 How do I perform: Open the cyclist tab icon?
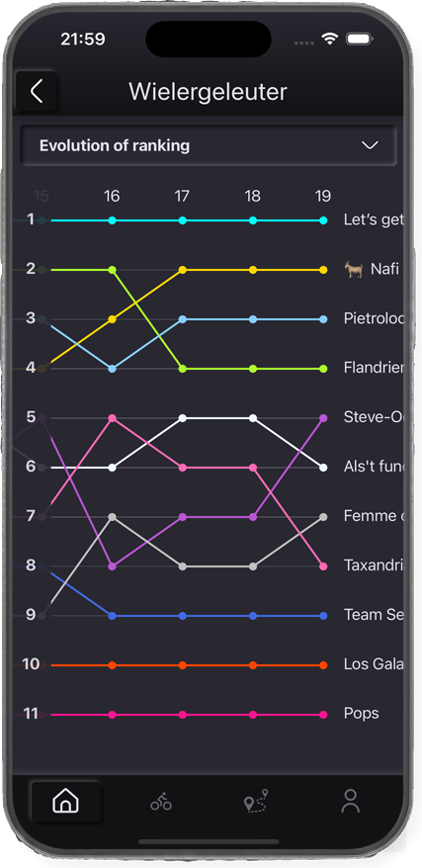coord(161,801)
